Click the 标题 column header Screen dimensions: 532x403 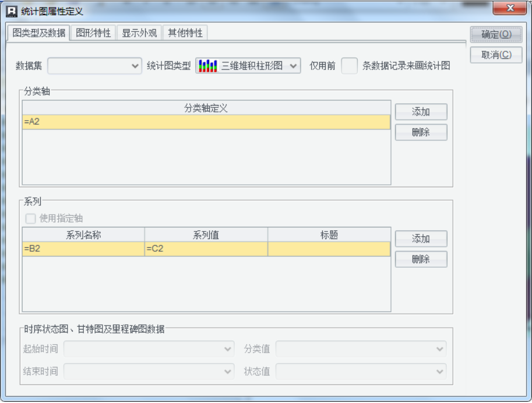329,235
